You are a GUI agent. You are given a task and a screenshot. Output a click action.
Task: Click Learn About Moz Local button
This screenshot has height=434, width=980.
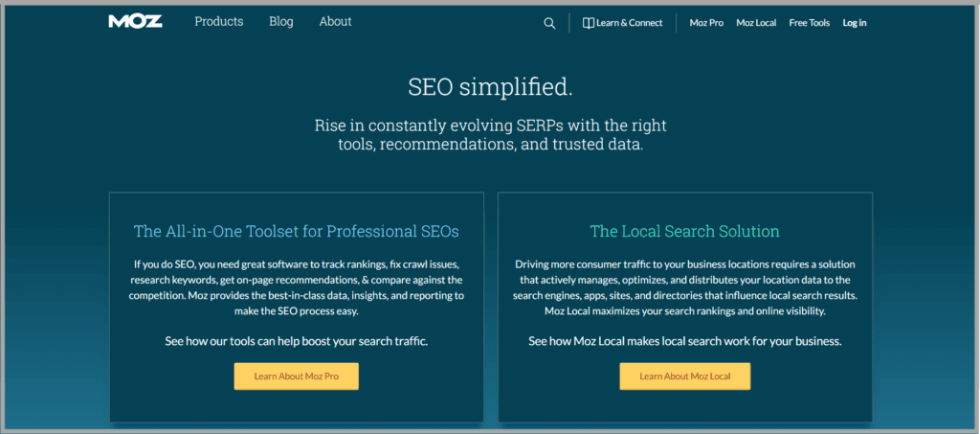tap(685, 377)
